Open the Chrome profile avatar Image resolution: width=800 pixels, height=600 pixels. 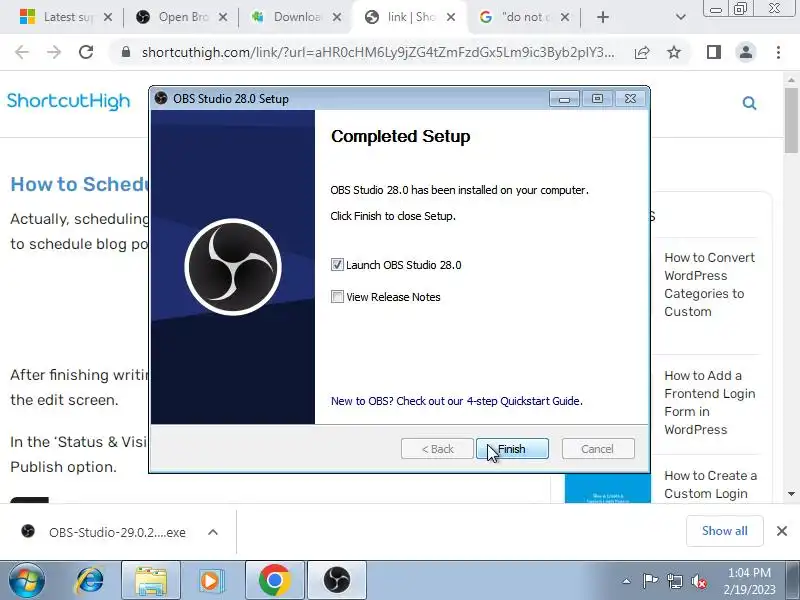click(x=746, y=52)
